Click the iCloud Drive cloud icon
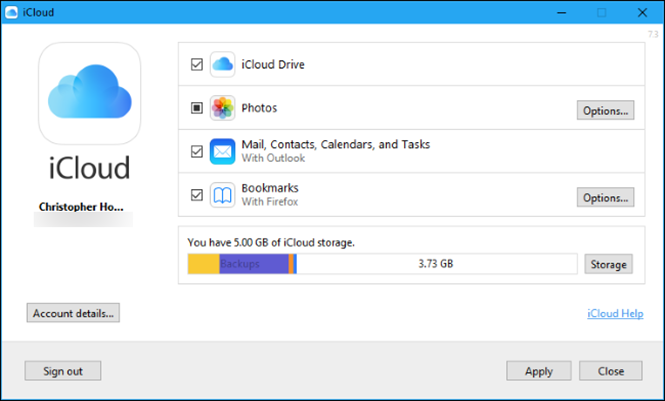665x401 pixels. pyautogui.click(x=222, y=64)
